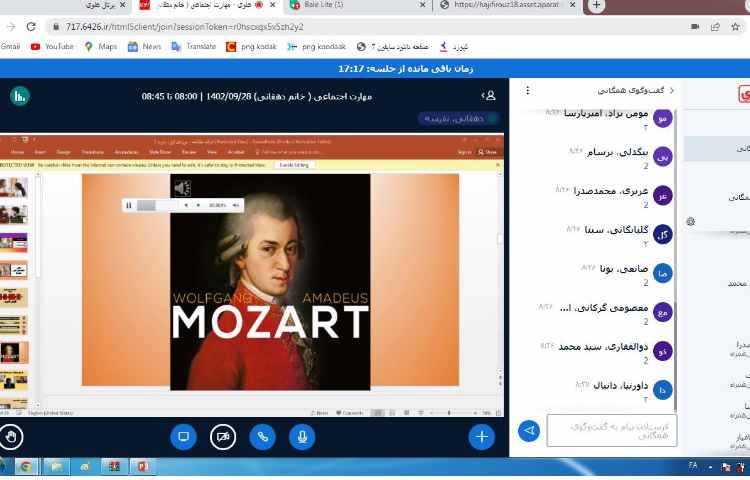The image size is (750, 480).
Task: Click the purple avatar of بیگدلی، برسام
Action: [662, 156]
